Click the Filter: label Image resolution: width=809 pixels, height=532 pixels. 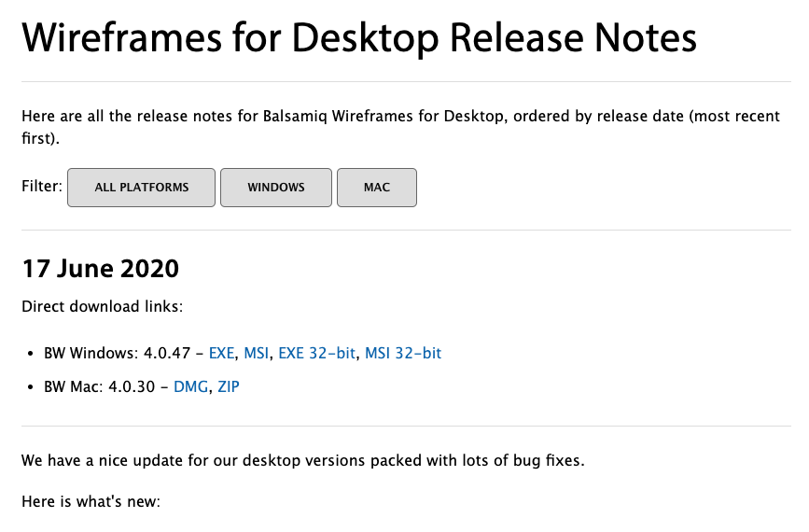tap(42, 186)
